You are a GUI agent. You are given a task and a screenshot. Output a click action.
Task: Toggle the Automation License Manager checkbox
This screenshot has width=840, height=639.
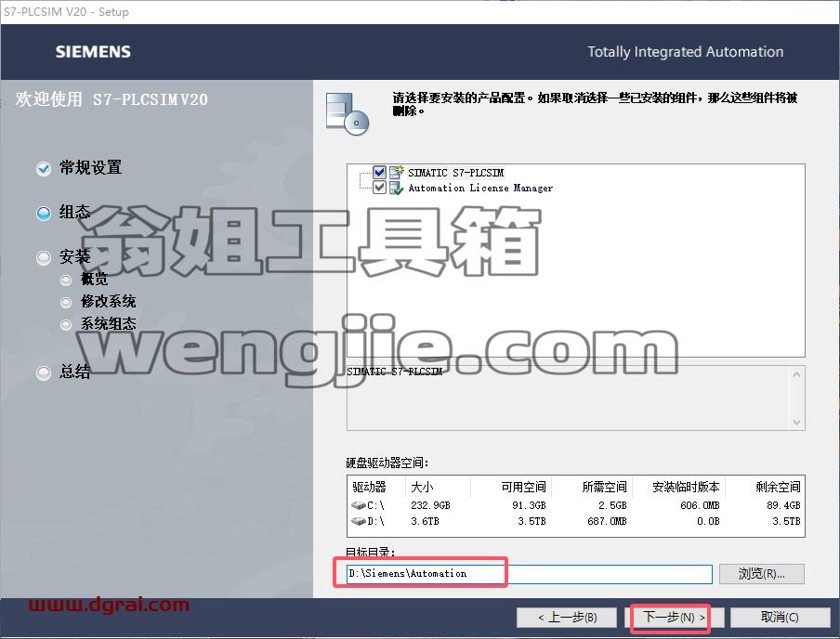coord(379,188)
